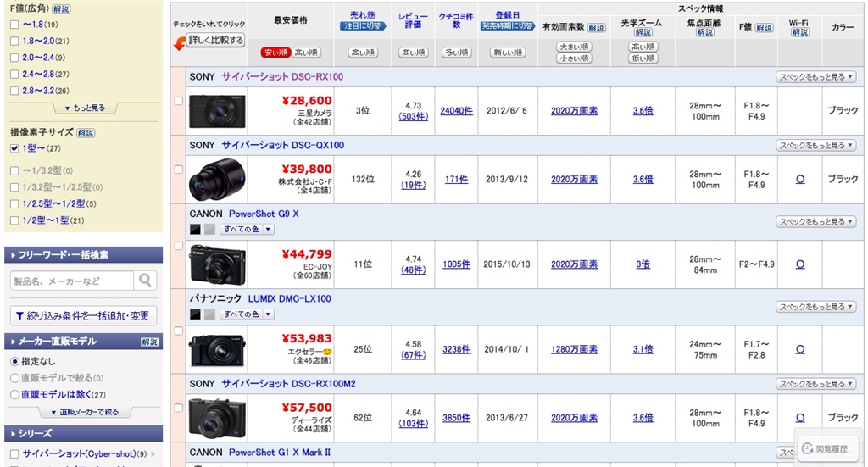Expand スペックをもっと見る for DSC-RX100
The image size is (868, 467).
click(816, 77)
